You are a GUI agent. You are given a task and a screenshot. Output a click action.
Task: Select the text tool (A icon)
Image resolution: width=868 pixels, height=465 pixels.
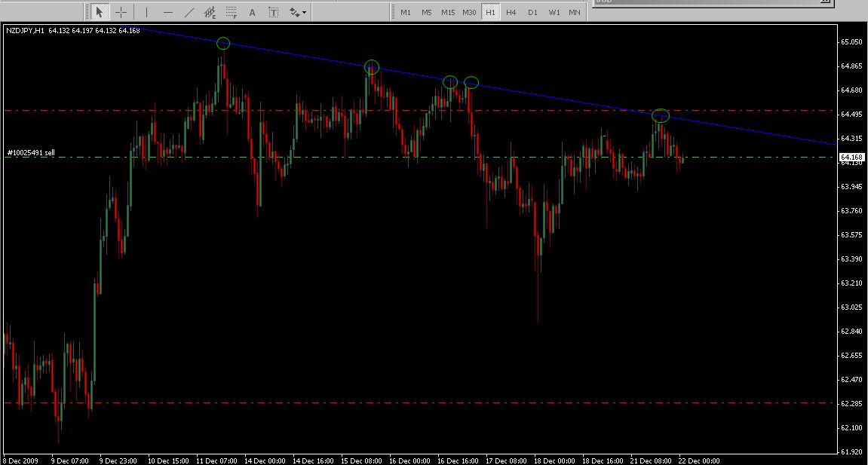(252, 12)
